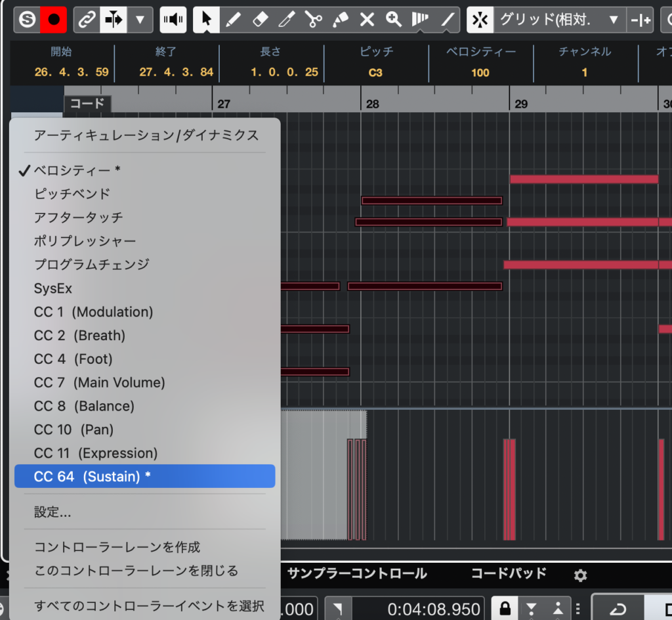Viewport: 672px width, 620px height.
Task: Expand the auto-scroll options arrow
Action: tap(140, 20)
